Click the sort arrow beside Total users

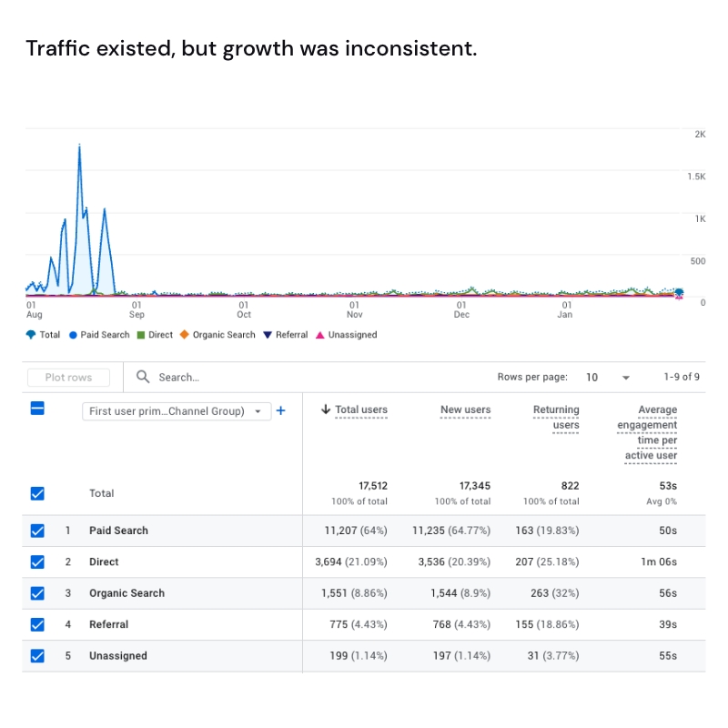[x=325, y=409]
